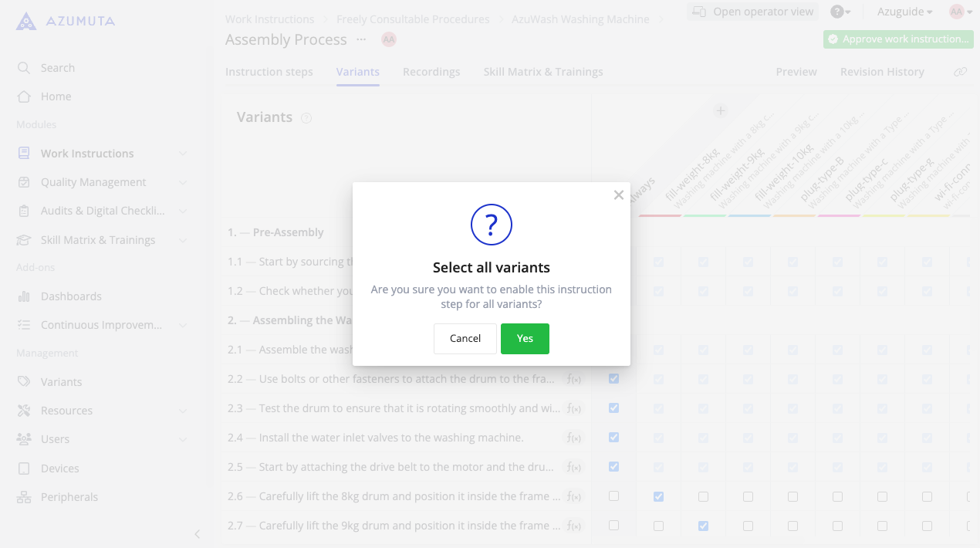980x548 pixels.
Task: Open the Instruction steps tab
Action: click(269, 72)
